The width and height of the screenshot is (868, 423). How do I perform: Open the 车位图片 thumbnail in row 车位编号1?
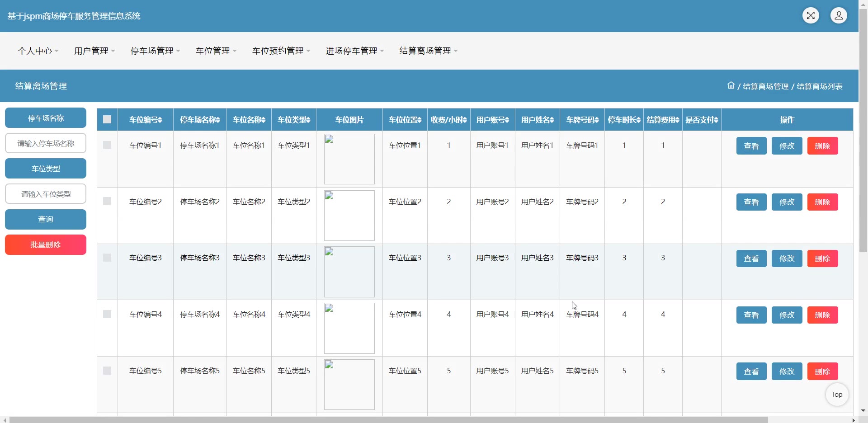tap(349, 159)
